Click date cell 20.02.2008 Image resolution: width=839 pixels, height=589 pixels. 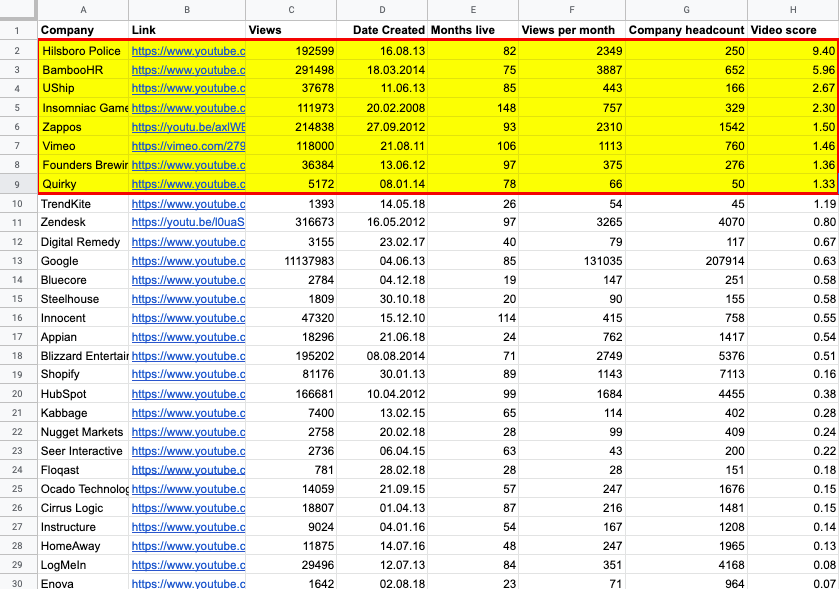[x=382, y=108]
